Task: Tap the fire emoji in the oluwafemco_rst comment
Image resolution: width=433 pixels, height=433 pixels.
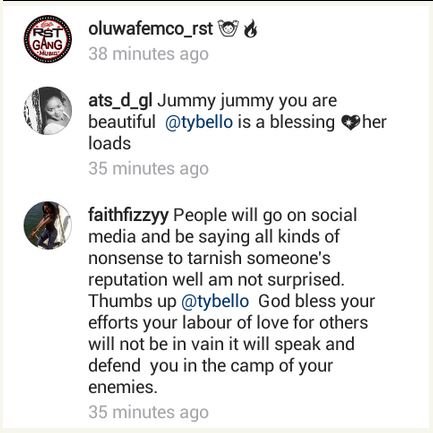Action: [x=251, y=28]
